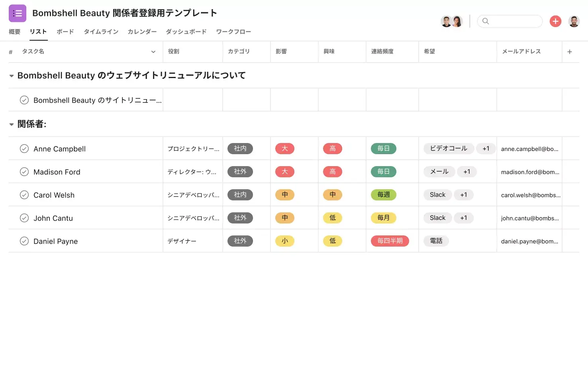Click the ディレクター: ウ... role cell

(x=193, y=172)
